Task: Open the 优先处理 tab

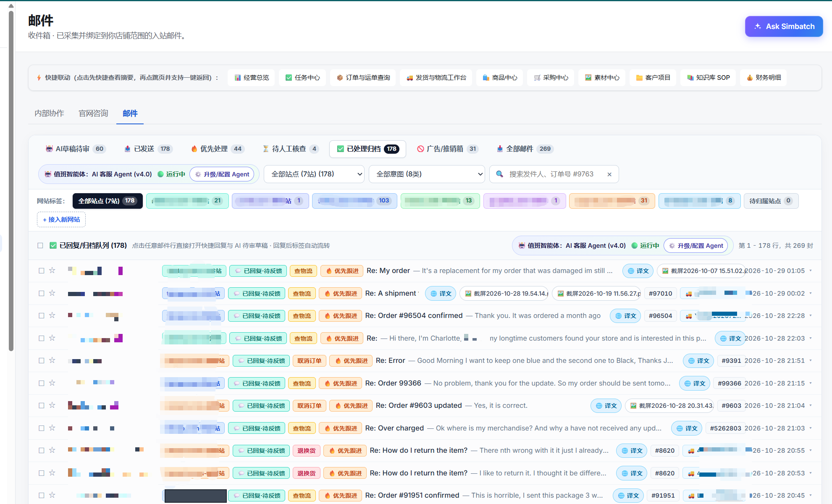Action: coord(217,149)
